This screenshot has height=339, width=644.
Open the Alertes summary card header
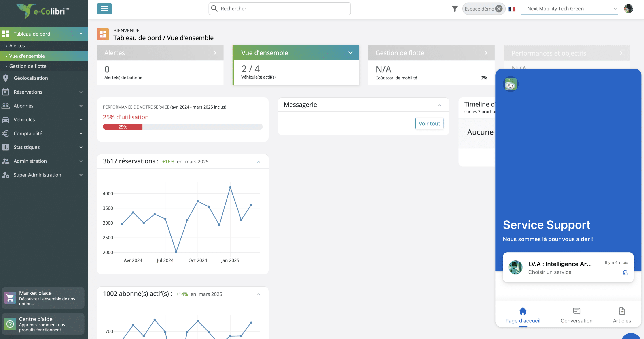click(160, 53)
